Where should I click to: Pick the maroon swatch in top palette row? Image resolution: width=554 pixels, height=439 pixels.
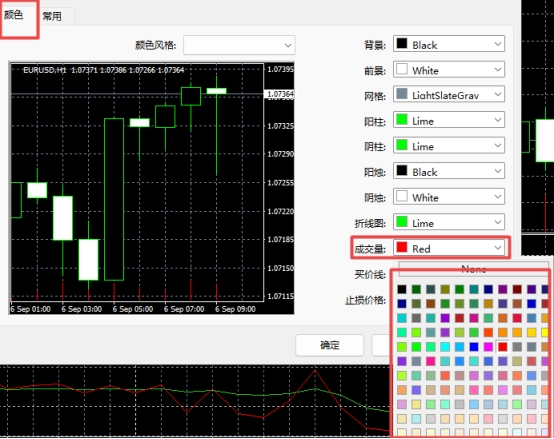(x=517, y=289)
